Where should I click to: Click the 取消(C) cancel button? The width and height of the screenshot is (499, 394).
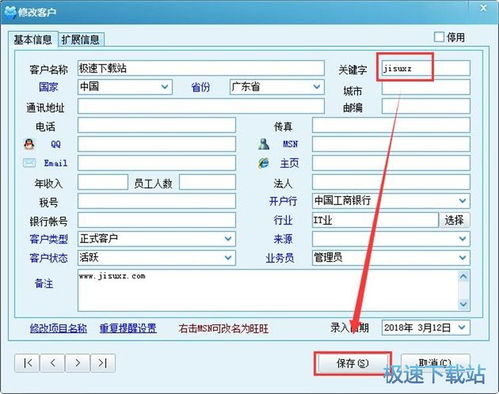tap(435, 363)
